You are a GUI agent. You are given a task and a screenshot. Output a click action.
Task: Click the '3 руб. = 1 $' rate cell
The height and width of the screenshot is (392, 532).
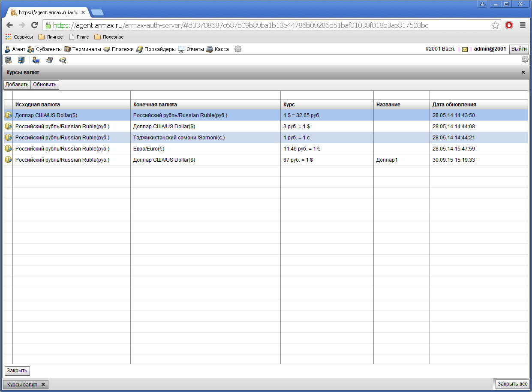pos(327,127)
